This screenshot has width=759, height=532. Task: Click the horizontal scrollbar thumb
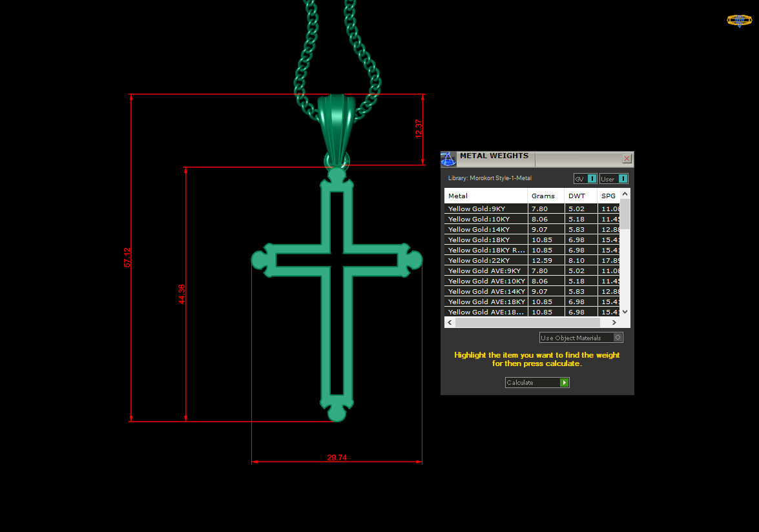[x=528, y=322]
